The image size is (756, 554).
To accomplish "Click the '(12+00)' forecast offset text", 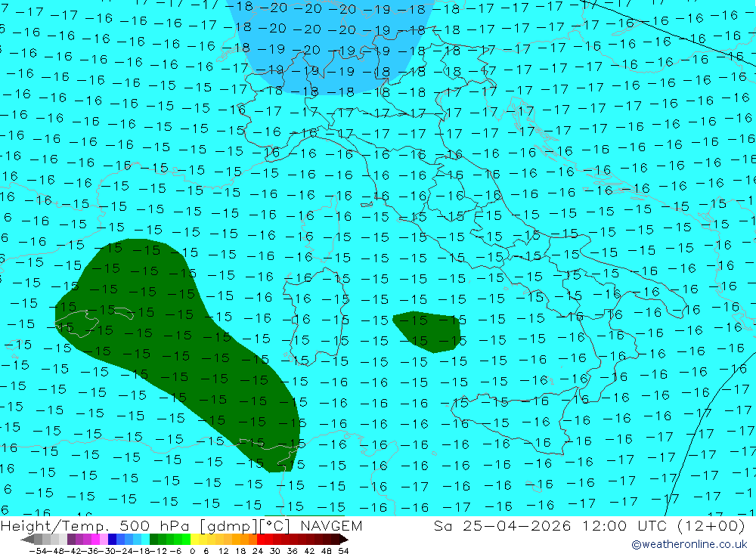I will click(711, 525).
